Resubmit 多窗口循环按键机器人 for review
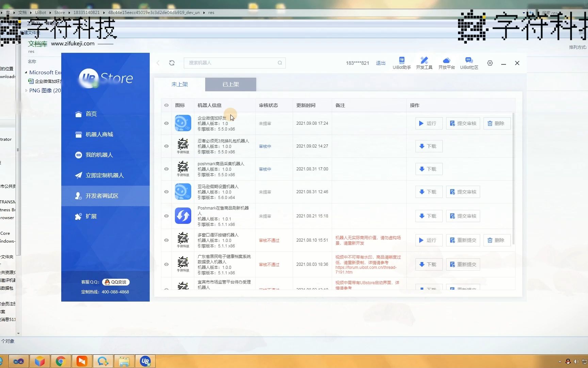588x368 pixels. [463, 240]
